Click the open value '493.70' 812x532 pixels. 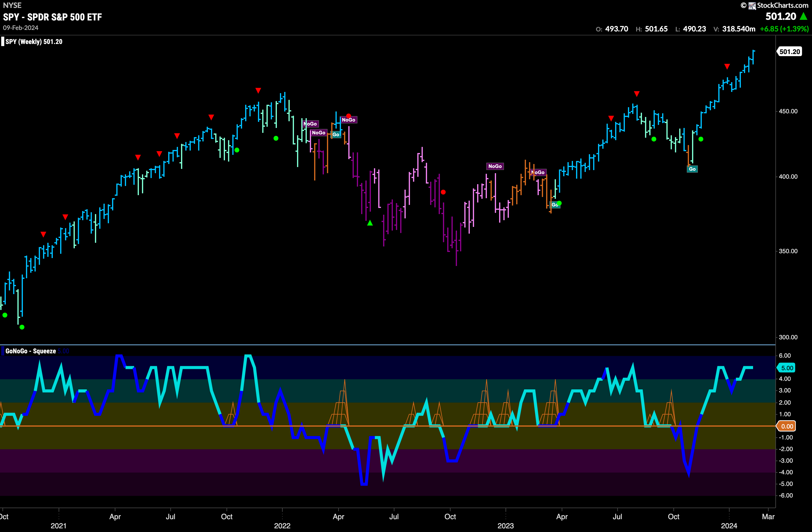(617, 29)
